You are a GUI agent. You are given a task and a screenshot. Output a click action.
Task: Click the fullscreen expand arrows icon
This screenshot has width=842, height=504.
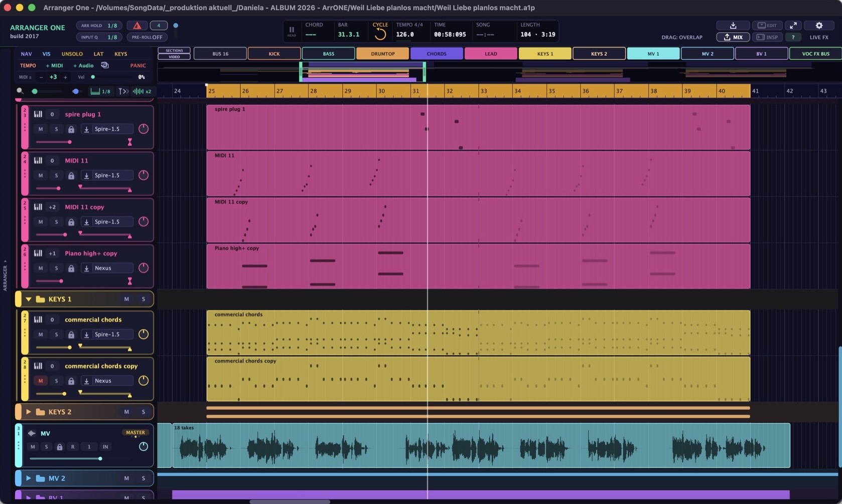click(x=793, y=26)
